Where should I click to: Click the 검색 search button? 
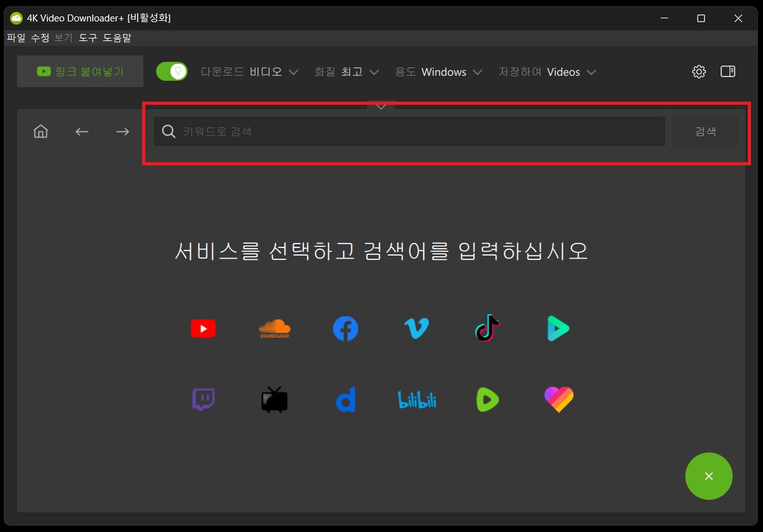tap(706, 131)
